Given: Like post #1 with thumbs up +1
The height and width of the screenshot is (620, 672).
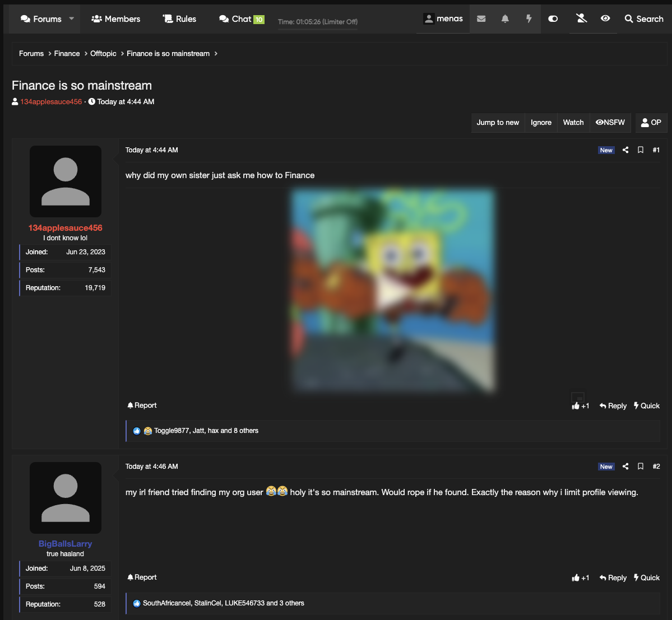Looking at the screenshot, I should coord(580,406).
